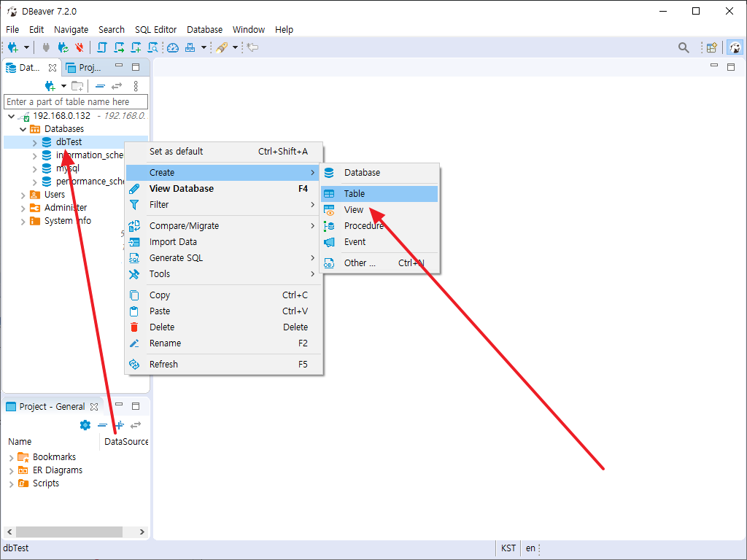Image resolution: width=747 pixels, height=560 pixels.
Task: Click the new SQL script icon with plus
Action: (x=136, y=47)
